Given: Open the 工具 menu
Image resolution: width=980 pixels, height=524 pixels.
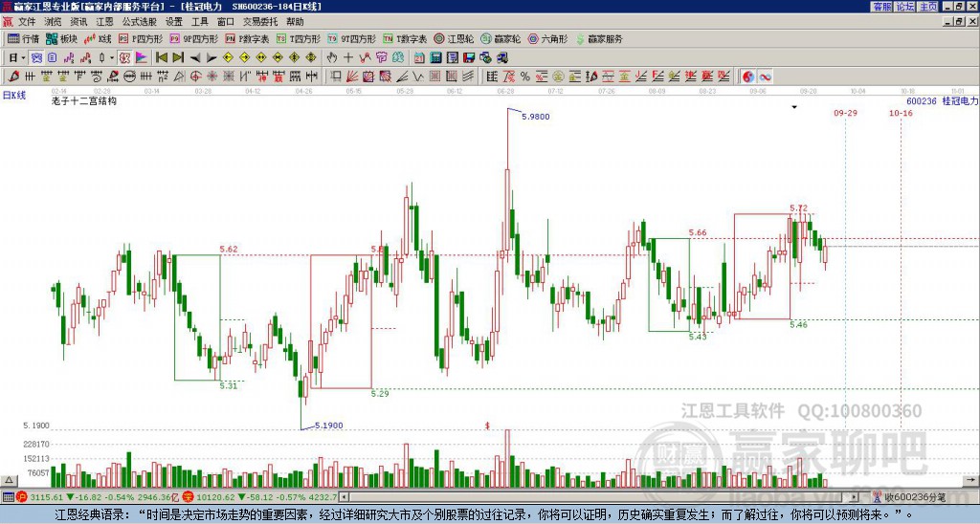Looking at the screenshot, I should tap(199, 22).
